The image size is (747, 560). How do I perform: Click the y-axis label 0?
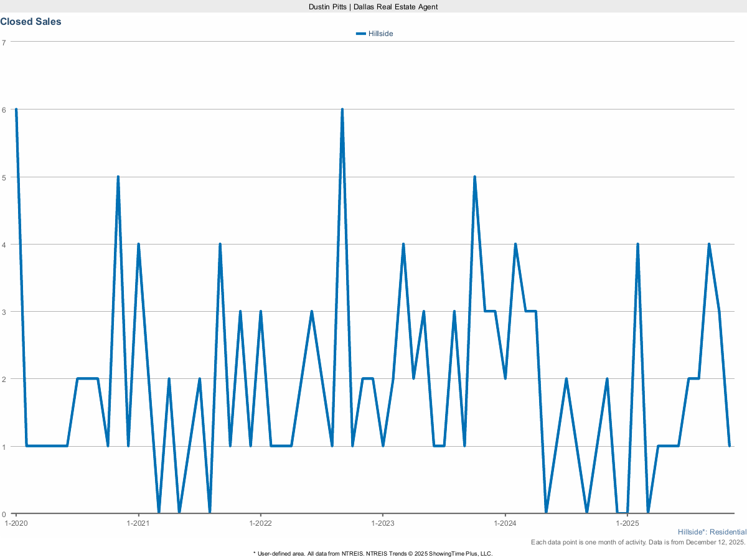pos(4,514)
